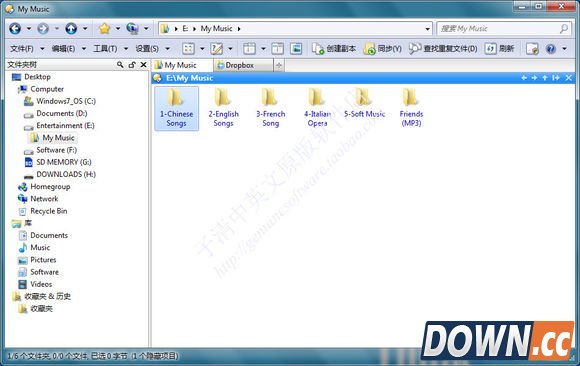Open the 工具(T) menu
Screen dimensions: 580x366
pos(105,48)
